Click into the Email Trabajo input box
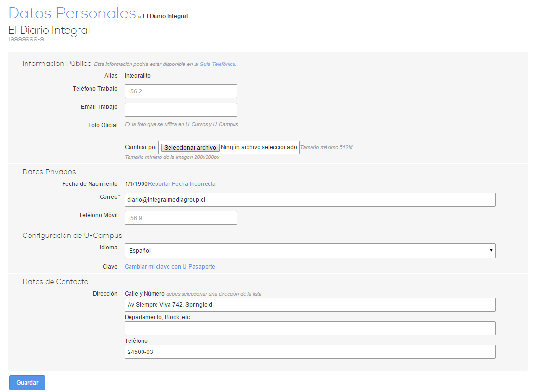Screen dimensions: 533x392 tap(181, 109)
